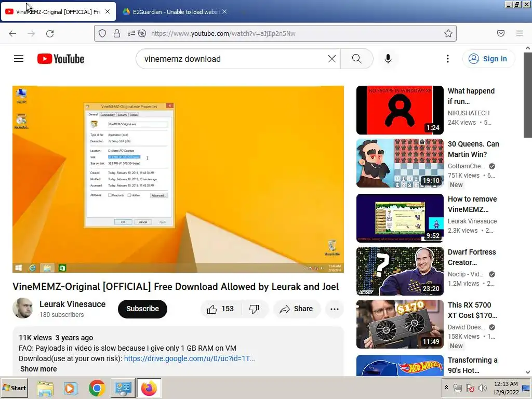Click the 'Dwarf Fortress Creator...' title
The width and height of the screenshot is (532, 399).
pyautogui.click(x=472, y=257)
